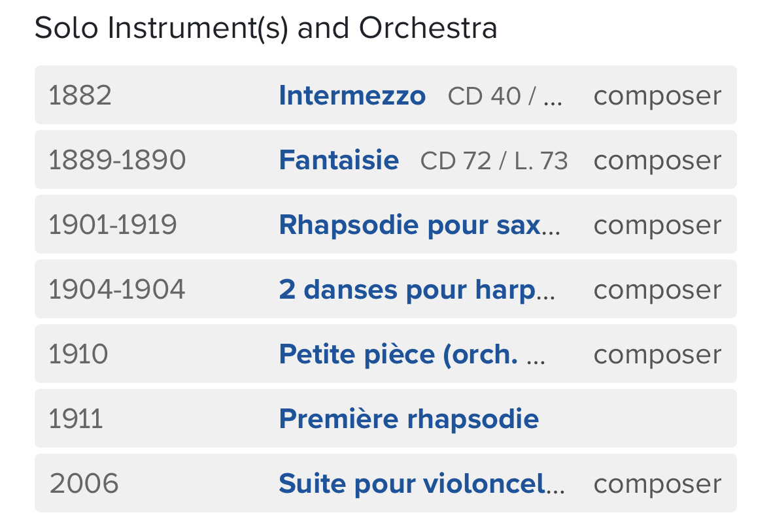Image resolution: width=771 pixels, height=532 pixels.
Task: Click composer label in Fantaisie row
Action: pyautogui.click(x=657, y=161)
